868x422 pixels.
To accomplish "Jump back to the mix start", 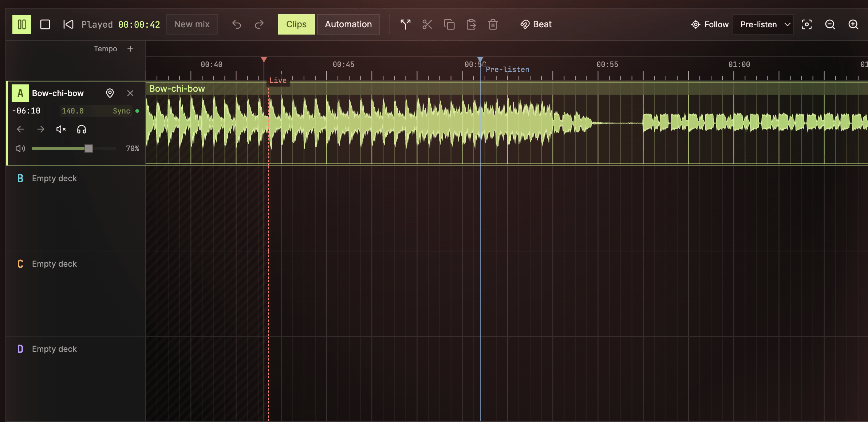I will (x=68, y=24).
